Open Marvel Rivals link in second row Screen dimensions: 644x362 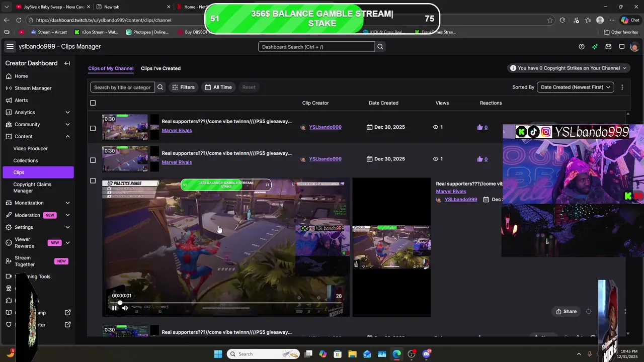177,162
